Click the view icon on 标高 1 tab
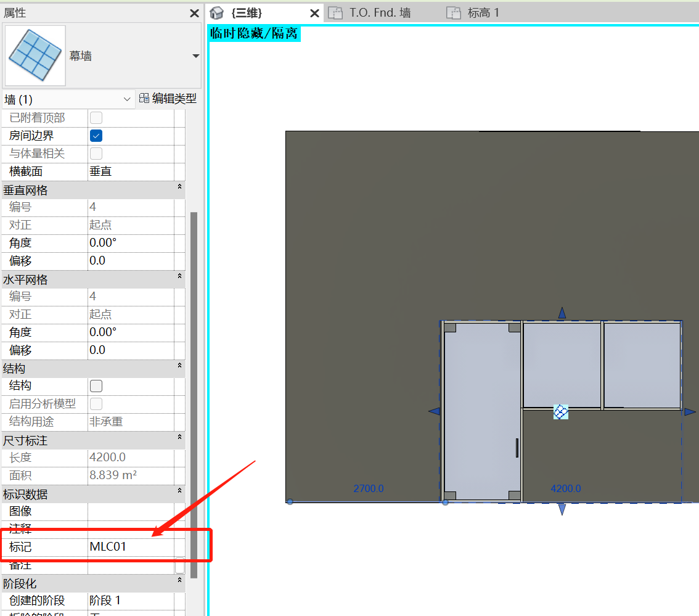699x616 pixels. pos(454,13)
